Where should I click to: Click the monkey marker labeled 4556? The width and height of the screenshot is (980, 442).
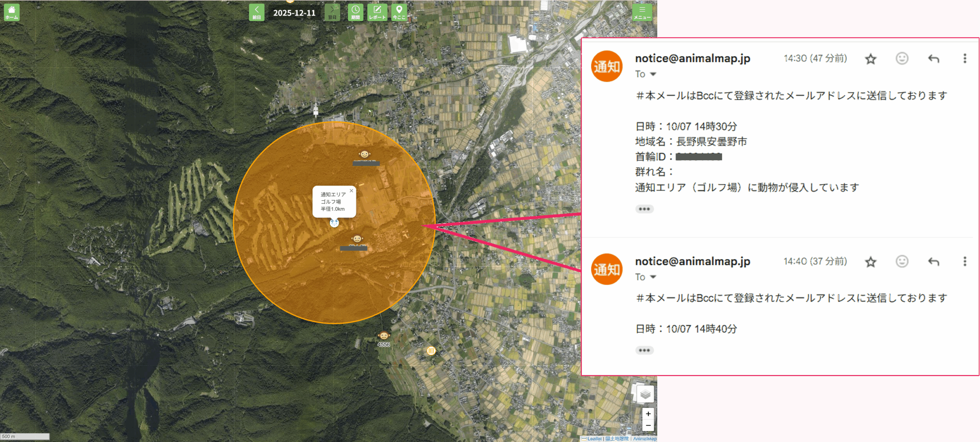[x=384, y=336]
